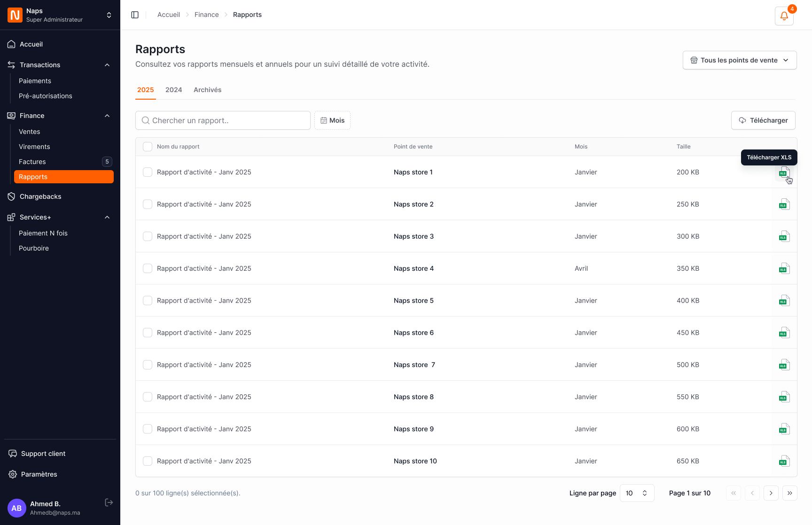Collapse the Services+ section
The height and width of the screenshot is (525, 812).
coord(107,217)
